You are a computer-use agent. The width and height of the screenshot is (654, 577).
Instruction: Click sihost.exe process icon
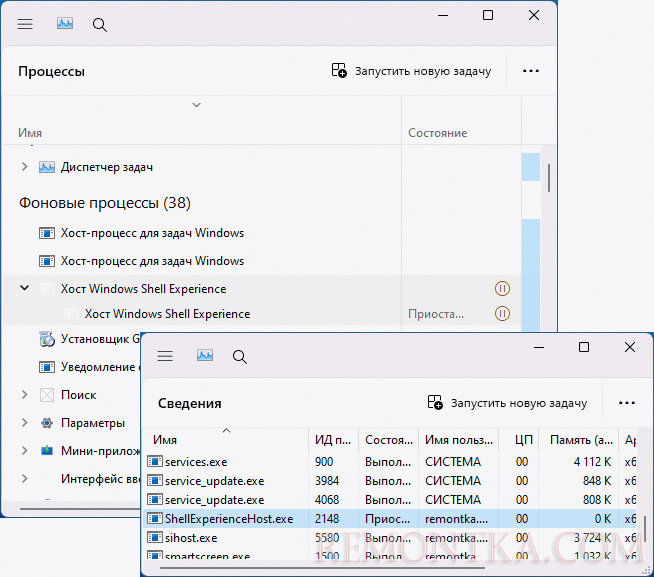tap(155, 537)
